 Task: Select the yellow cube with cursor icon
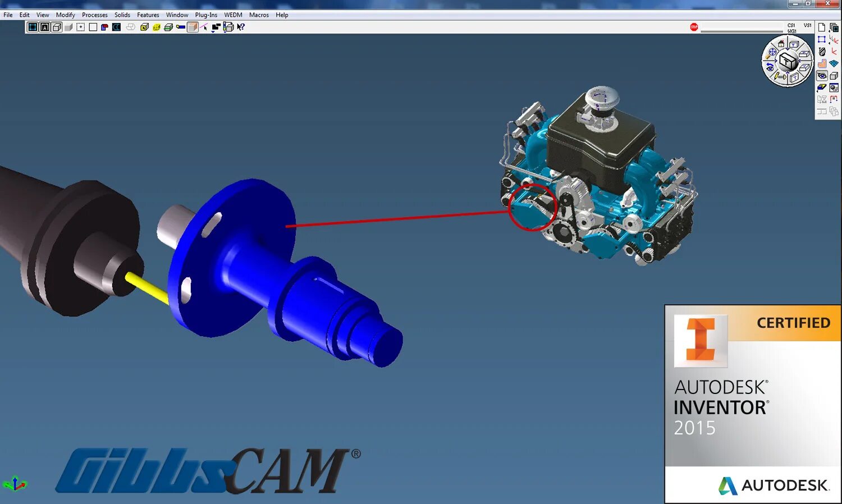coord(144,27)
